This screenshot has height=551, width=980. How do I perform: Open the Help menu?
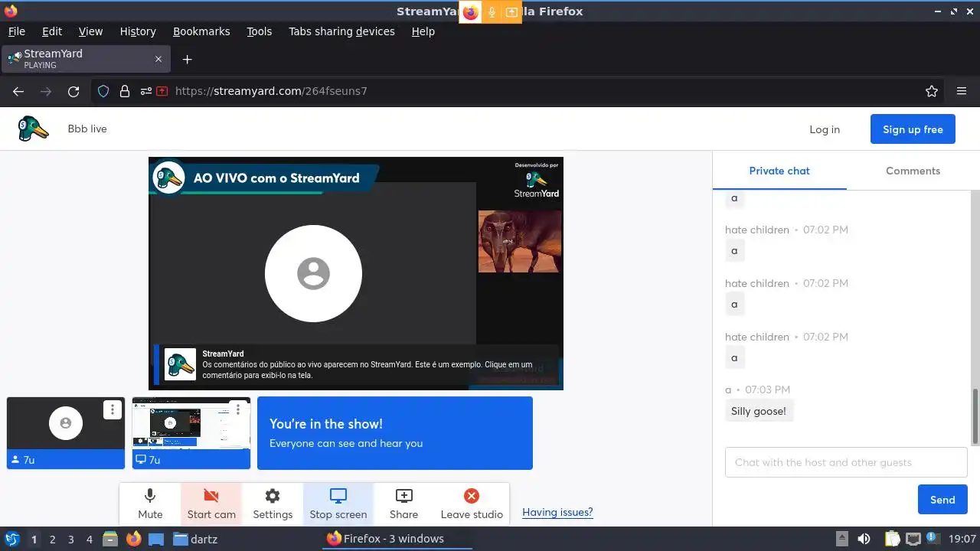click(x=423, y=31)
